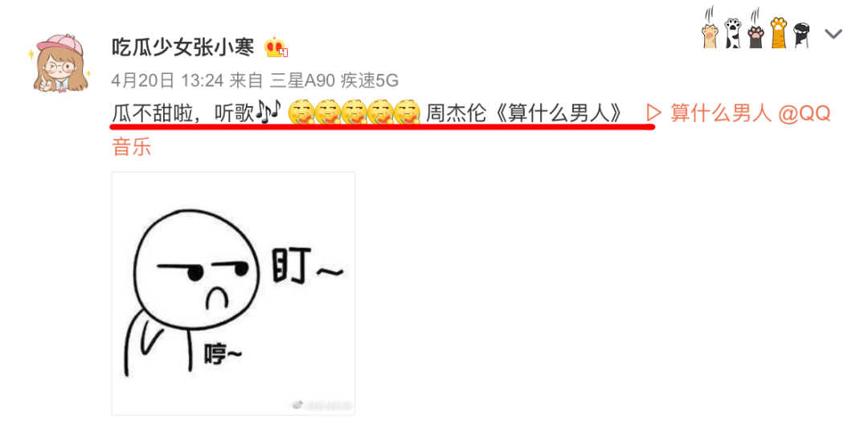Click the orange 音乐 link text

click(131, 147)
